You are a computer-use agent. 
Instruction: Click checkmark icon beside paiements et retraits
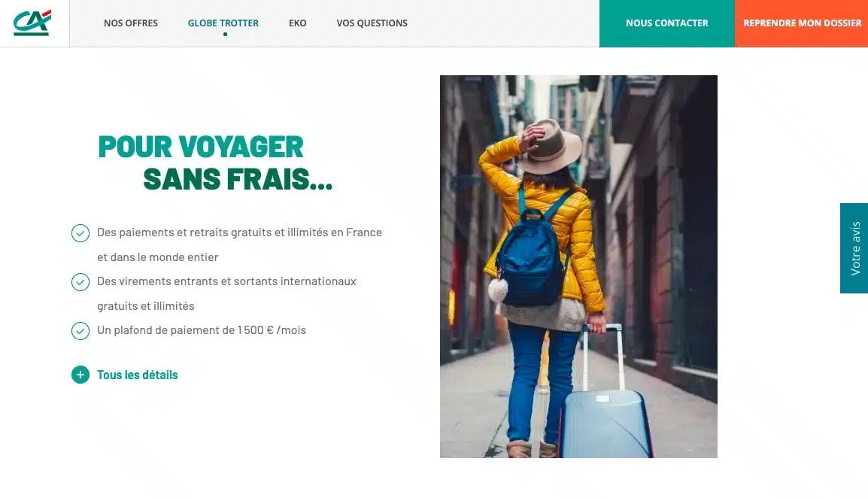pyautogui.click(x=80, y=233)
